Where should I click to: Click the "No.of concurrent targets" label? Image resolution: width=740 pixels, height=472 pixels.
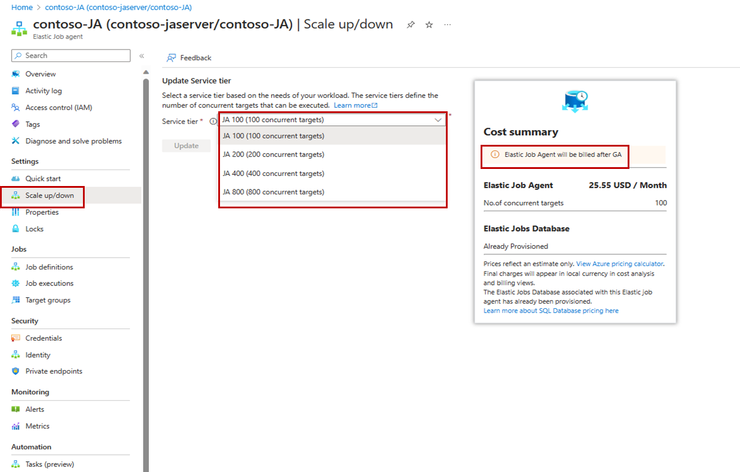tap(523, 203)
